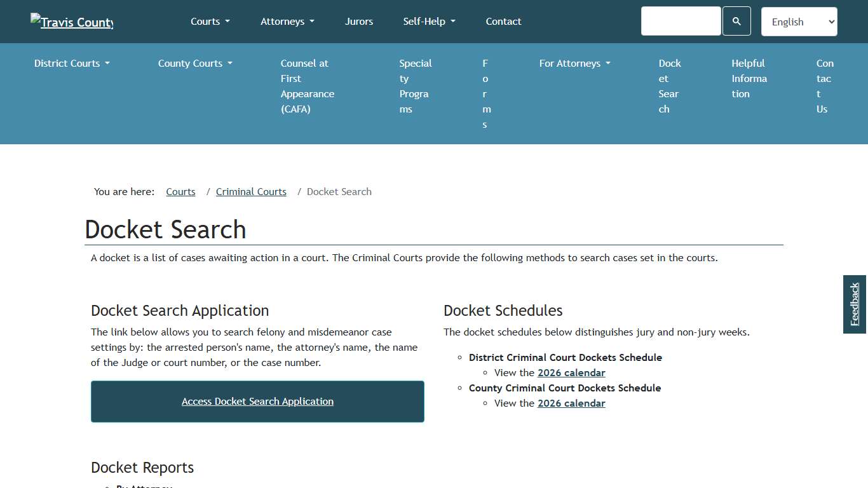
Task: Go to the Docket Search nav item
Action: [669, 86]
